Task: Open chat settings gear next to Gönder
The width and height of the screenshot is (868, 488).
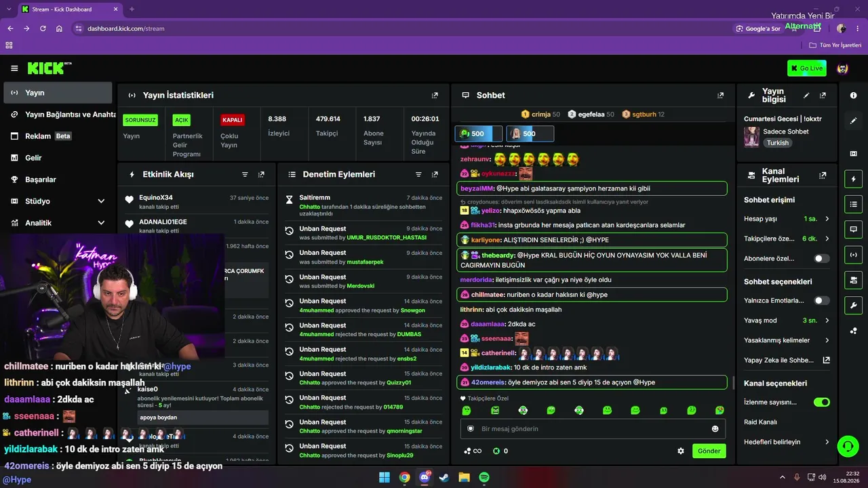Action: pos(681,451)
